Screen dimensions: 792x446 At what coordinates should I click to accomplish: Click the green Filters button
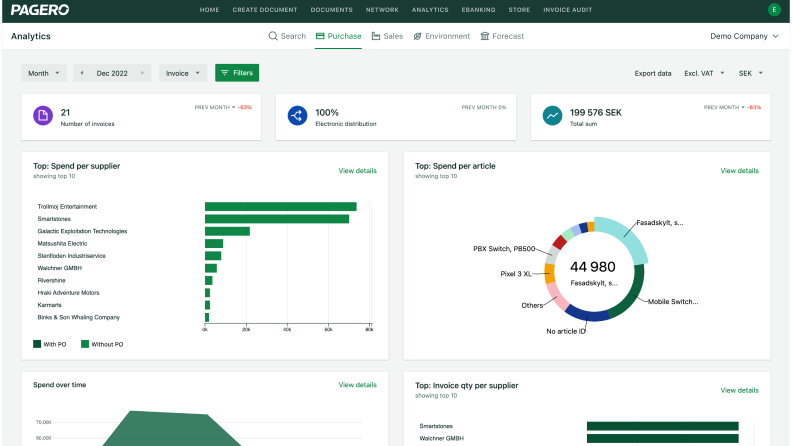point(237,73)
